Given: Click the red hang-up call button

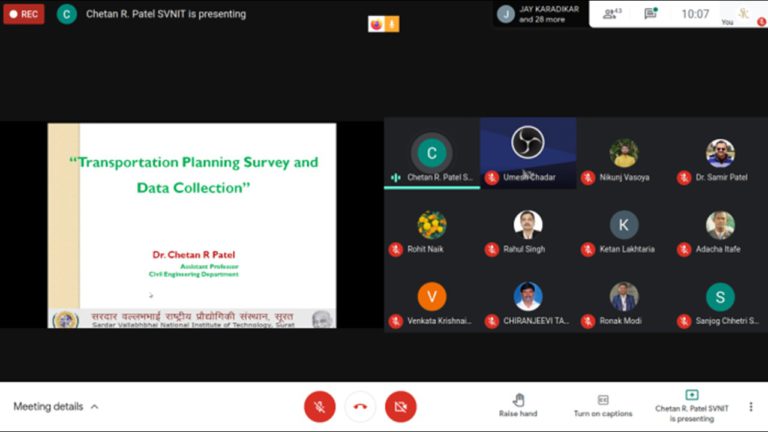Looking at the screenshot, I should click(360, 407).
